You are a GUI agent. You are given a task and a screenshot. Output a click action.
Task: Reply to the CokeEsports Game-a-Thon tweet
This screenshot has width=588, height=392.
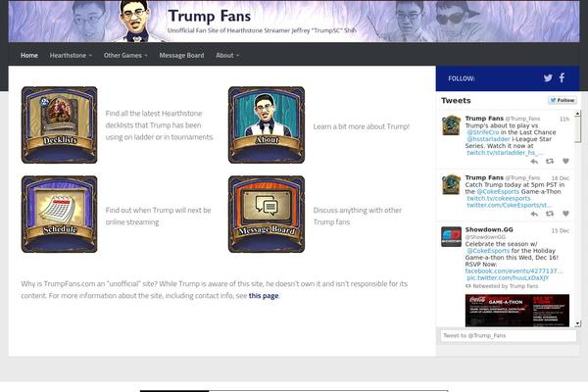534,214
